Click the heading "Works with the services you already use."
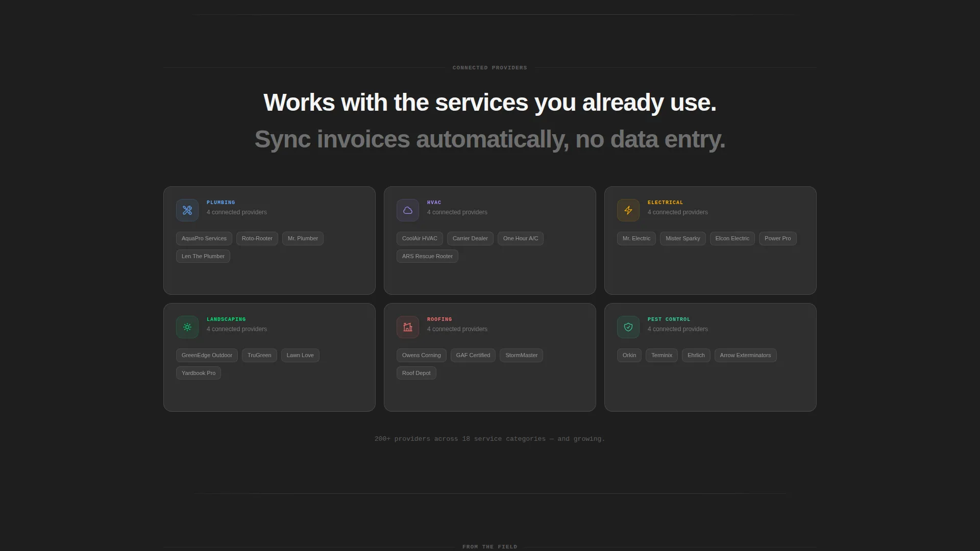 (490, 103)
